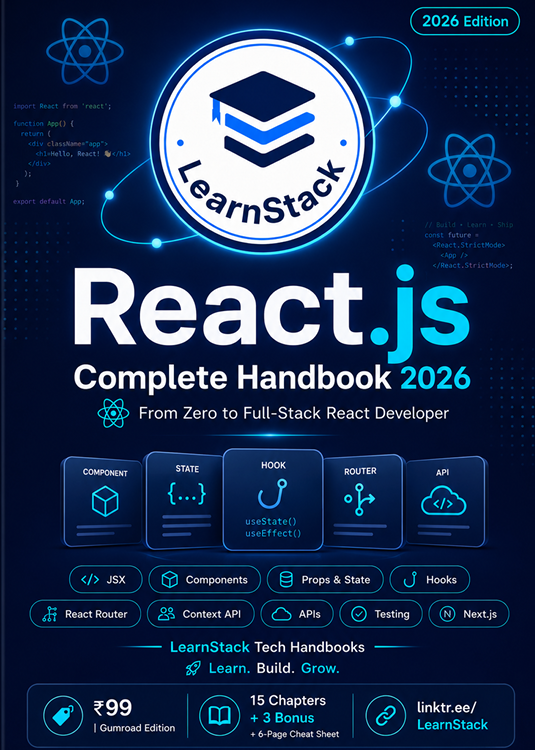Select the HOOK card hook icon

273,494
